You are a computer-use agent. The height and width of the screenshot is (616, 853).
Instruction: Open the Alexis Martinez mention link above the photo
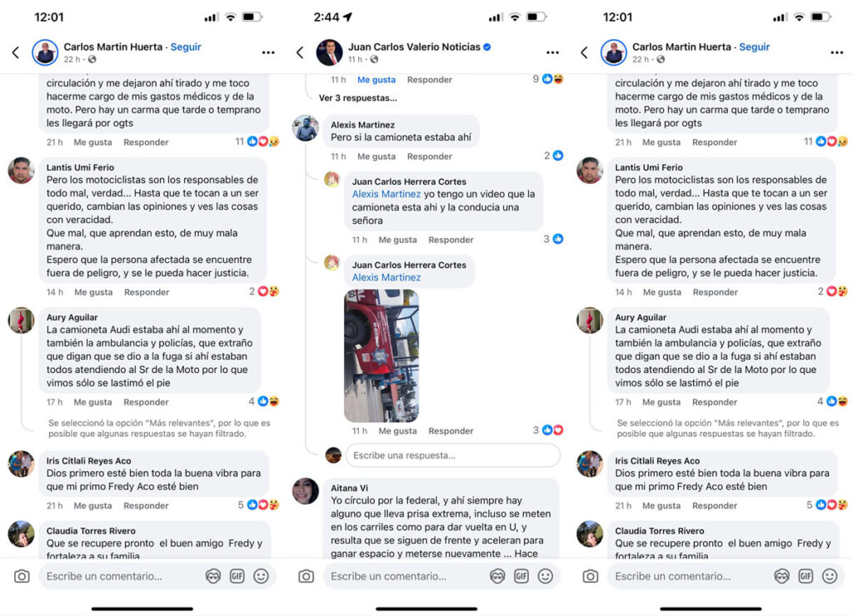tap(387, 277)
